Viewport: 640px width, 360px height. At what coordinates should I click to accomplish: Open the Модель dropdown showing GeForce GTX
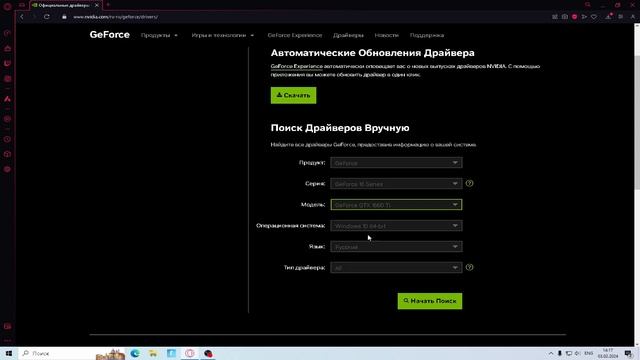point(396,204)
